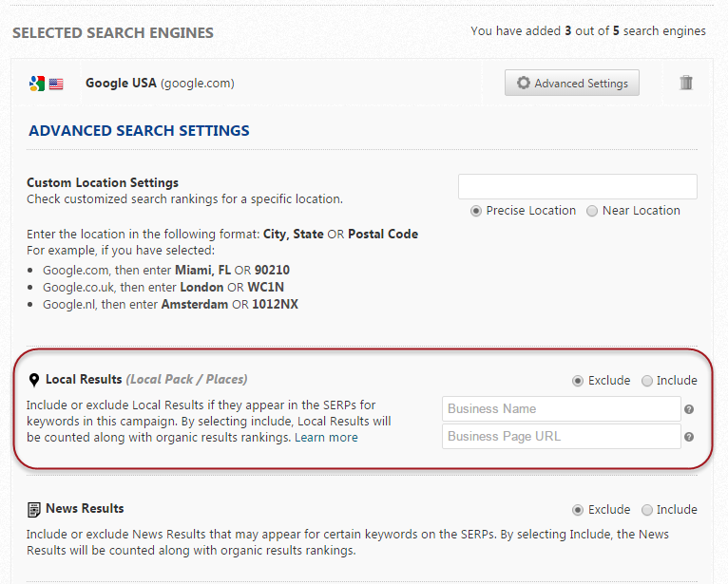Select the Near Location radio button
Screen dimensions: 728x584
click(592, 211)
